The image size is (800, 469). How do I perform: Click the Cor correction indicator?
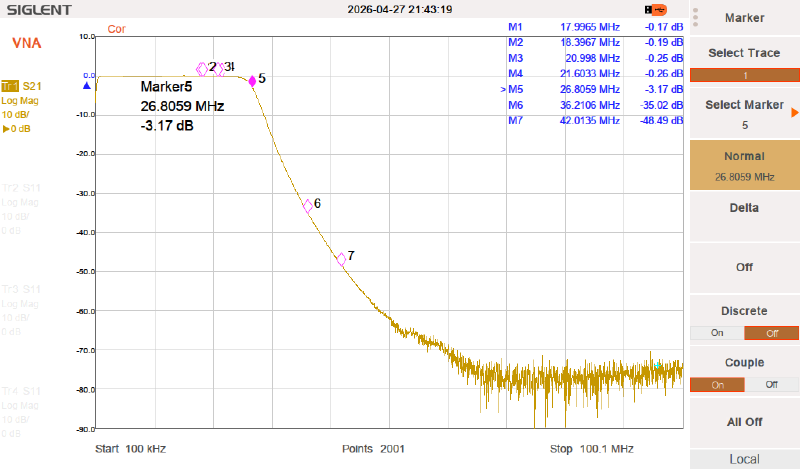click(116, 29)
